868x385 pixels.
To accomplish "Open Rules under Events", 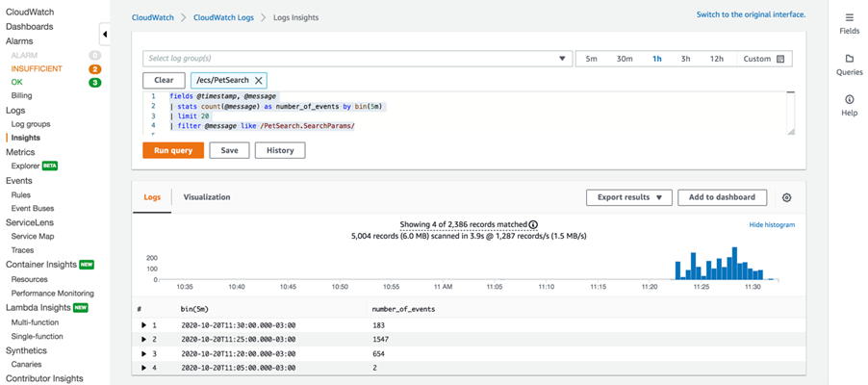I will [21, 195].
